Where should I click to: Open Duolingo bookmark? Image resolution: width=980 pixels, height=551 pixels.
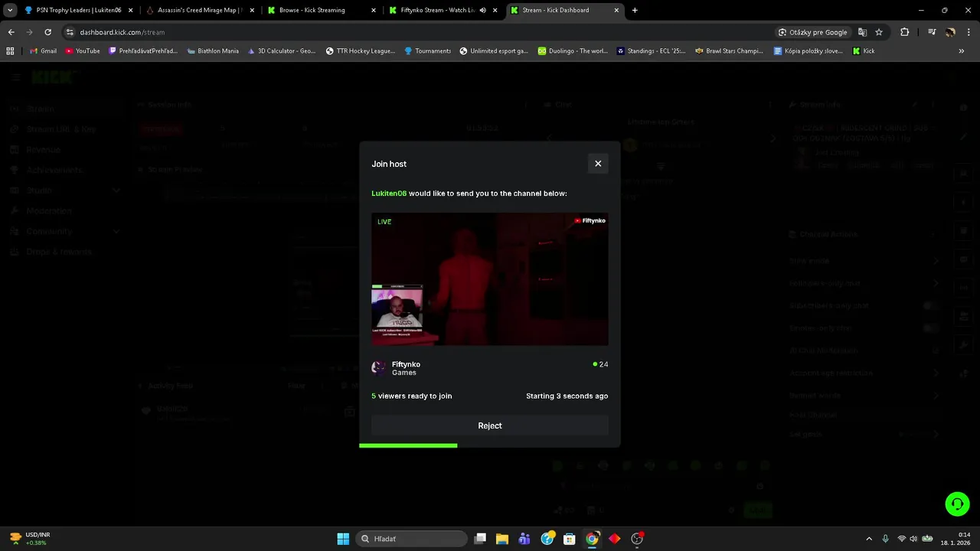tap(573, 51)
